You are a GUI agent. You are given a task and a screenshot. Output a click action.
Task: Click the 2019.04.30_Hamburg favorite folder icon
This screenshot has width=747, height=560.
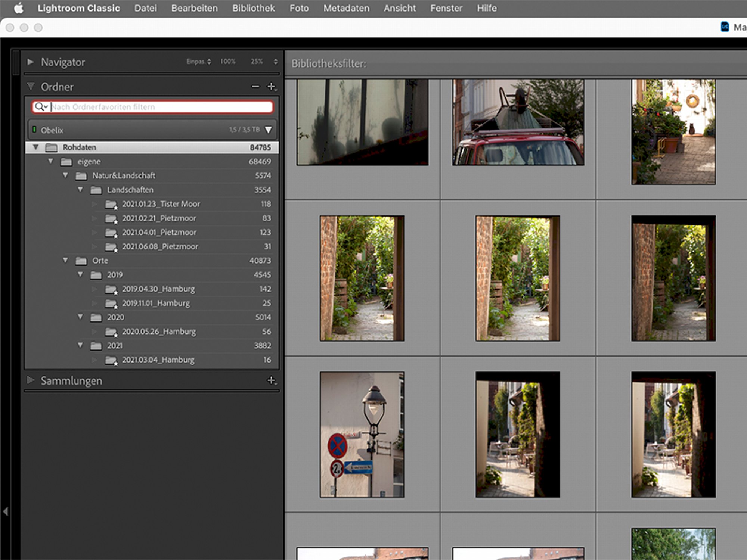111,290
